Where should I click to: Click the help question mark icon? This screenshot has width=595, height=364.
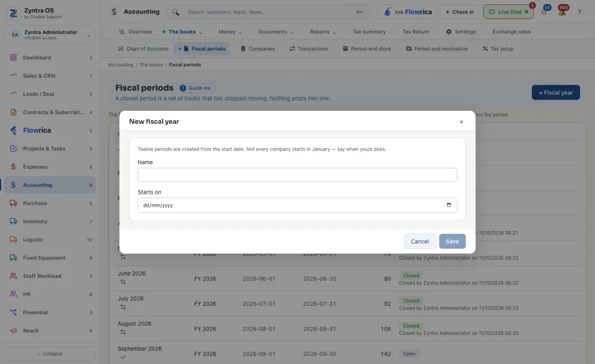click(x=580, y=12)
